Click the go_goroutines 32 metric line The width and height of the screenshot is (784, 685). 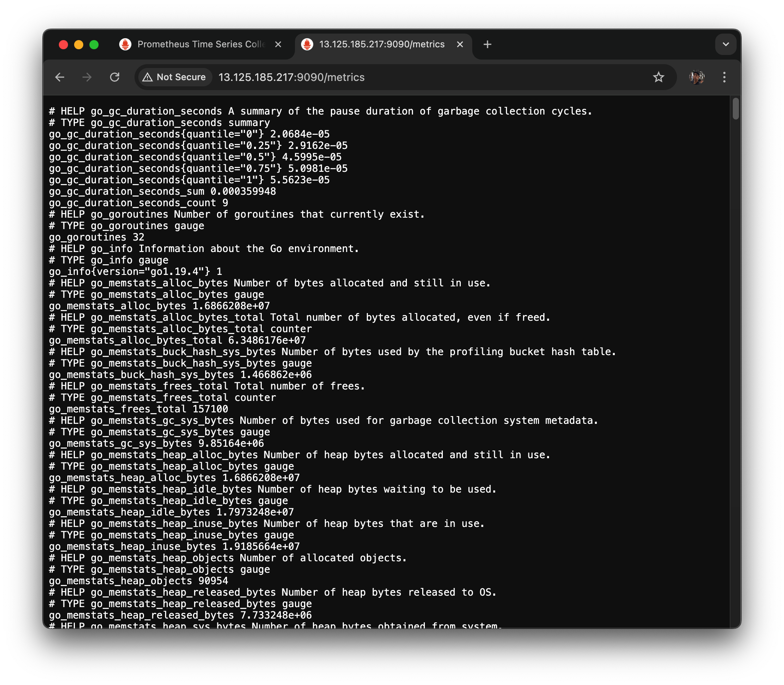pyautogui.click(x=96, y=237)
